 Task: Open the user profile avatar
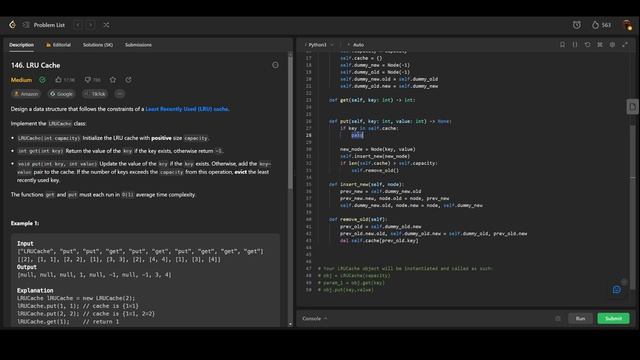tap(627, 25)
